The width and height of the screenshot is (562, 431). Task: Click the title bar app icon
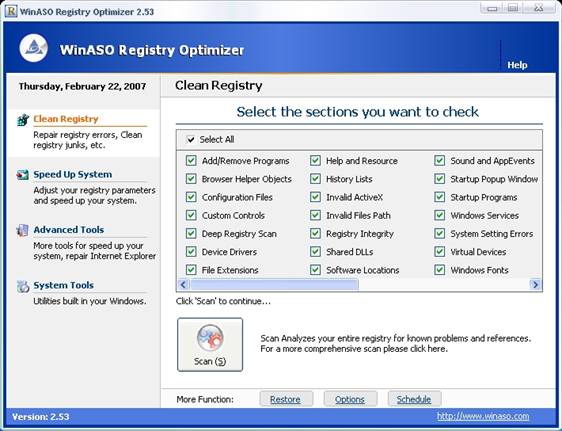click(11, 11)
